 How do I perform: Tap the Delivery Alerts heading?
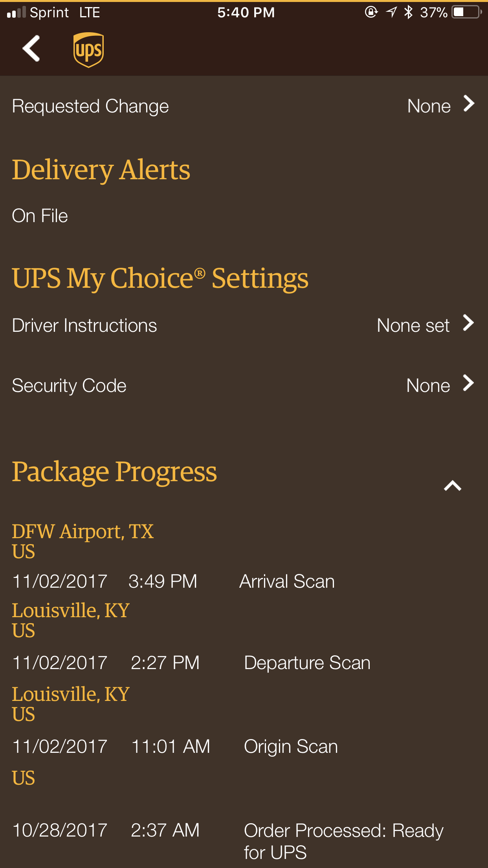101,170
